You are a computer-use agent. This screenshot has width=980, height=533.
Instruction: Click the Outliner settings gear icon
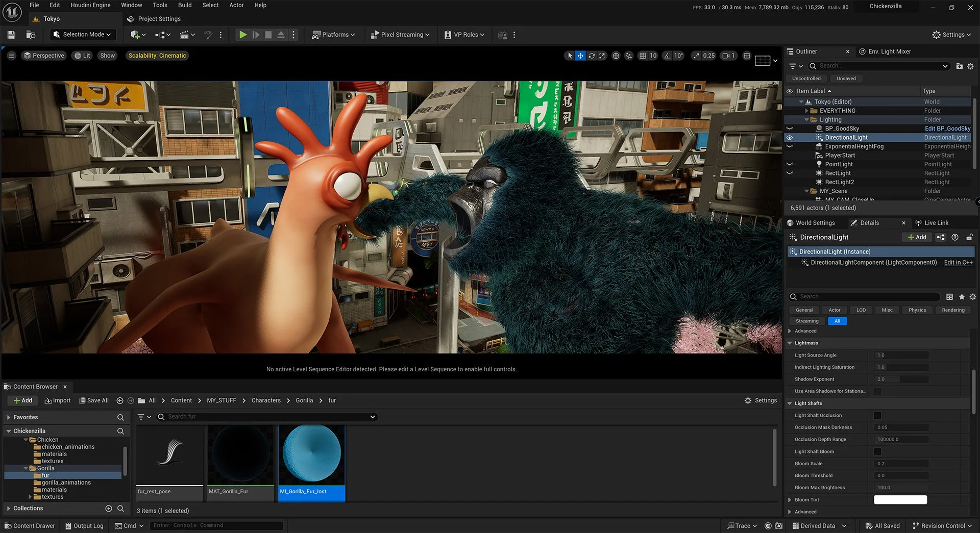[x=970, y=66]
